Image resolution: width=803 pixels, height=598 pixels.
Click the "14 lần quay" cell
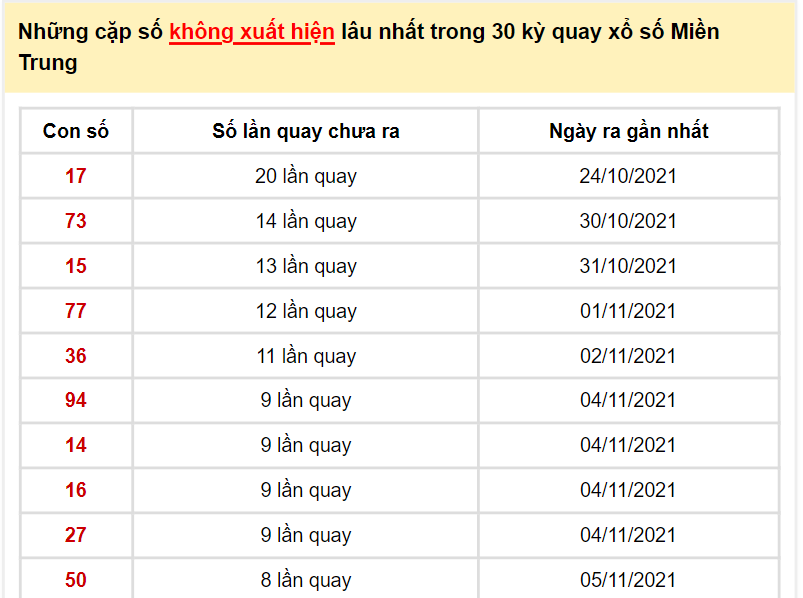coord(306,221)
